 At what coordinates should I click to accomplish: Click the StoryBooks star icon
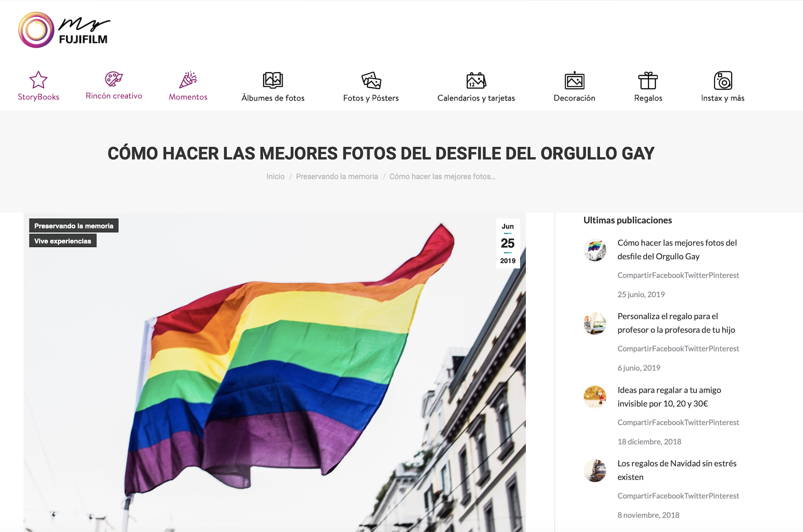click(39, 80)
